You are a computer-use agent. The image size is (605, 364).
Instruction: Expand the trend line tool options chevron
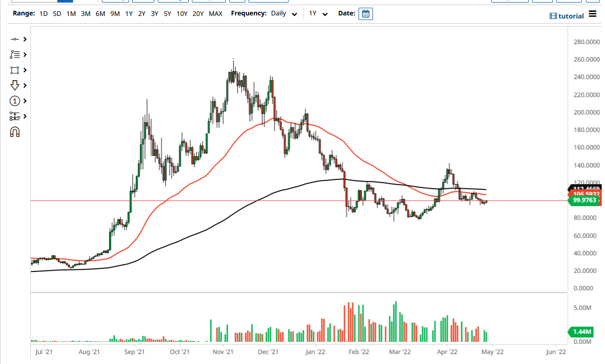[25, 39]
